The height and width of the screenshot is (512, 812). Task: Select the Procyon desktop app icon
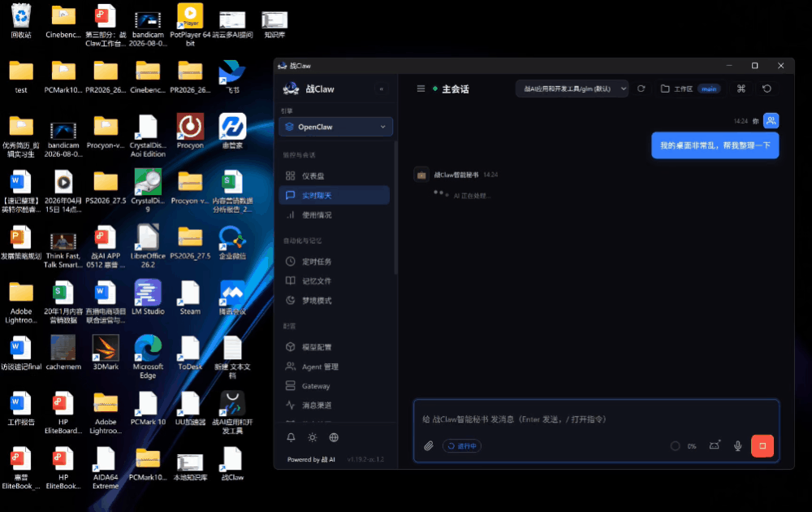point(190,132)
